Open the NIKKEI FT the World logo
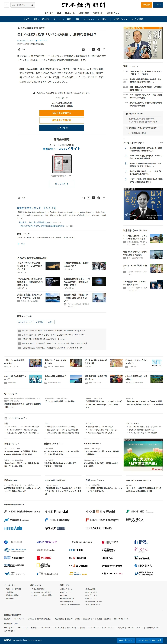This screenshot has width=167, height=644. click(100, 512)
